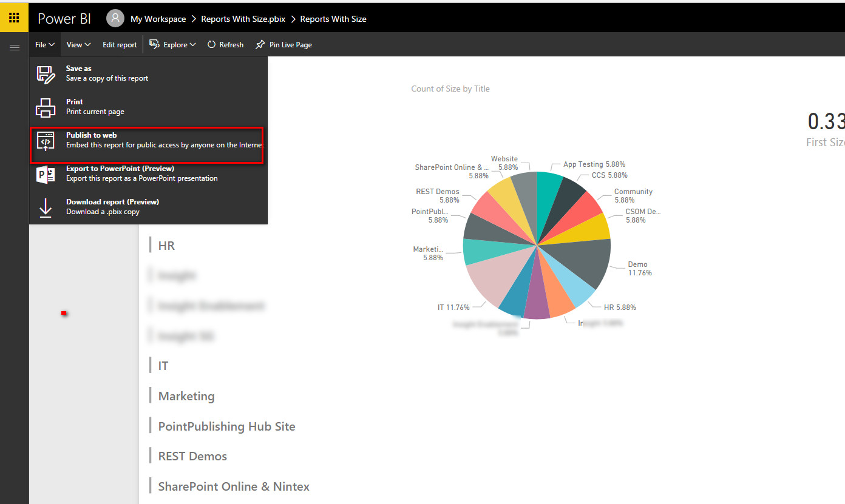845x504 pixels.
Task: Select REST Demos in the slicer
Action: (192, 455)
